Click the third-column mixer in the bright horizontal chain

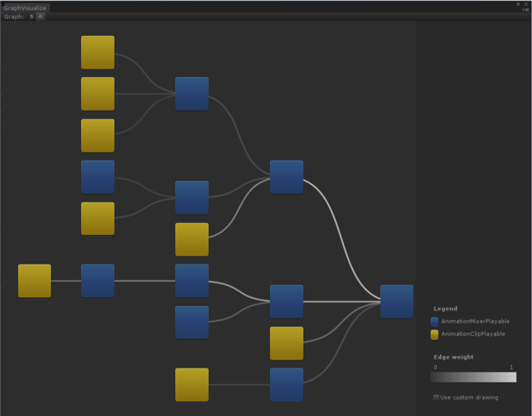(192, 281)
